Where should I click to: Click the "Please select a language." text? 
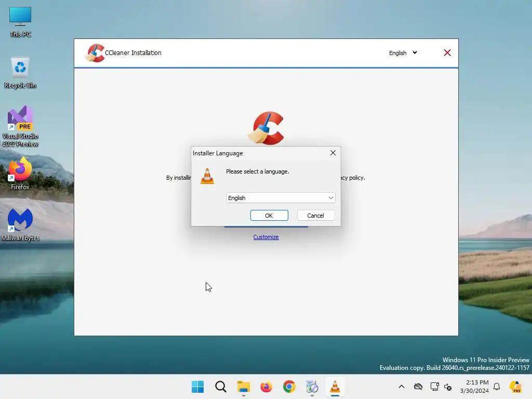258,171
